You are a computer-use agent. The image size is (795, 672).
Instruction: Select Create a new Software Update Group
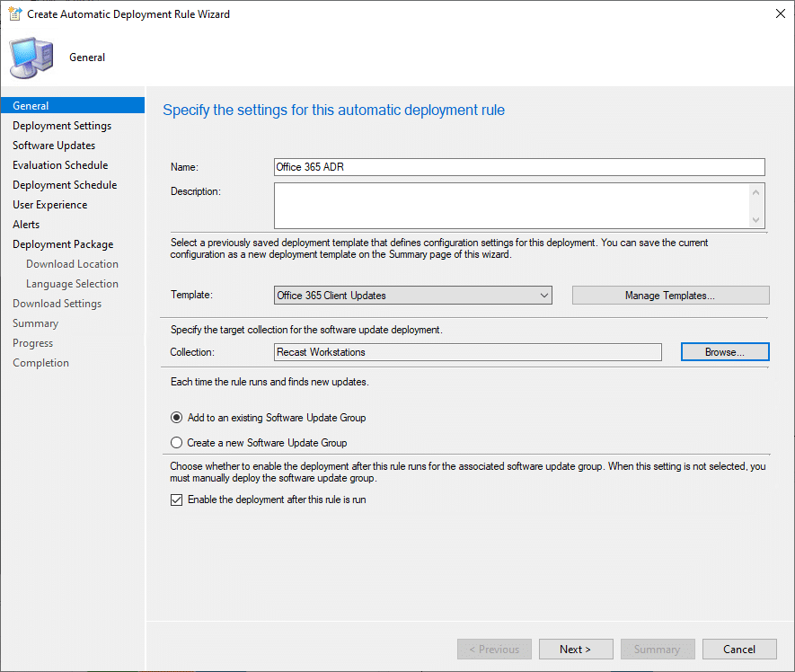click(177, 443)
